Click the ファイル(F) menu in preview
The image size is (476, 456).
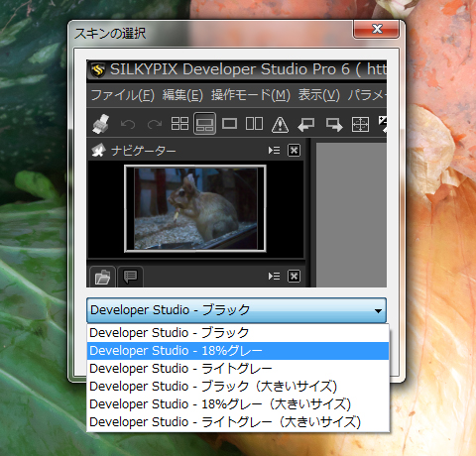point(122,95)
